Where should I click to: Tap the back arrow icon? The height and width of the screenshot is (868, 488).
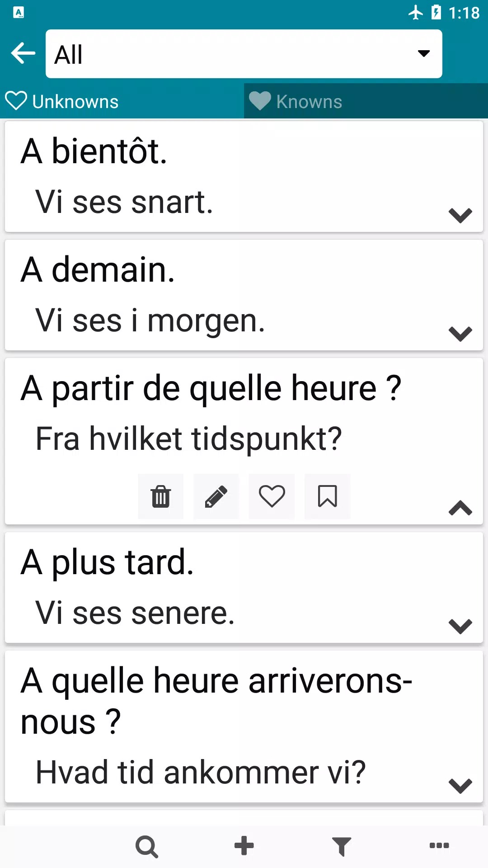coord(23,53)
